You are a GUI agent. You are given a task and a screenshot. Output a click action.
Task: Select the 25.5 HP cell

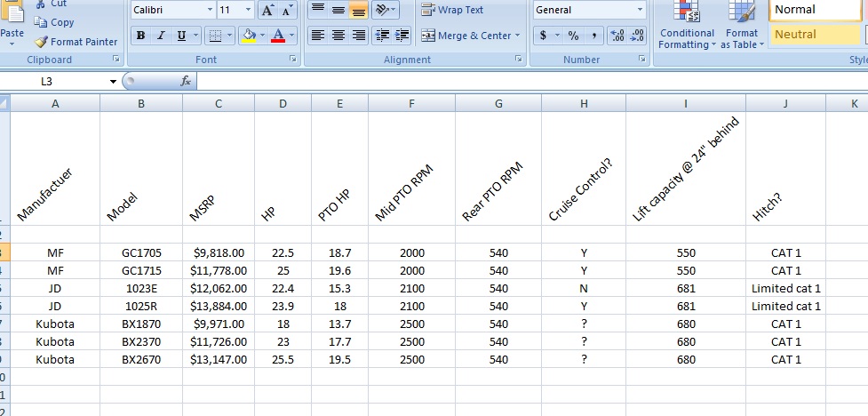(x=283, y=359)
